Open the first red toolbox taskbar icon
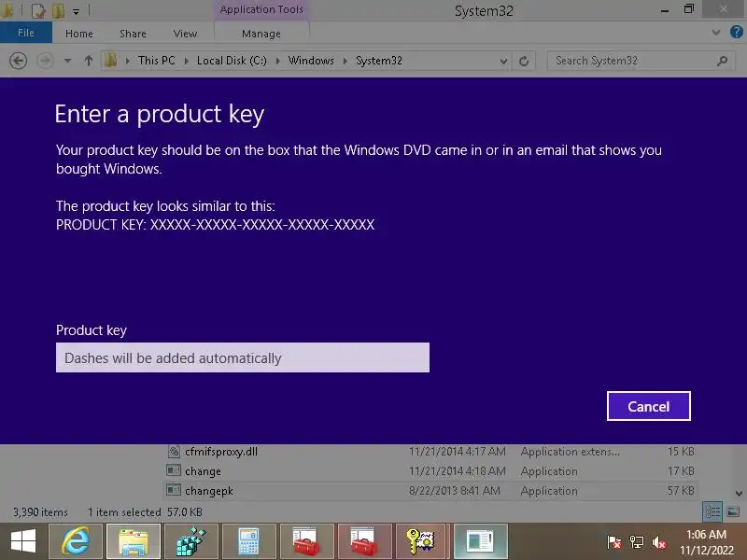The width and height of the screenshot is (747, 560). coord(306,541)
